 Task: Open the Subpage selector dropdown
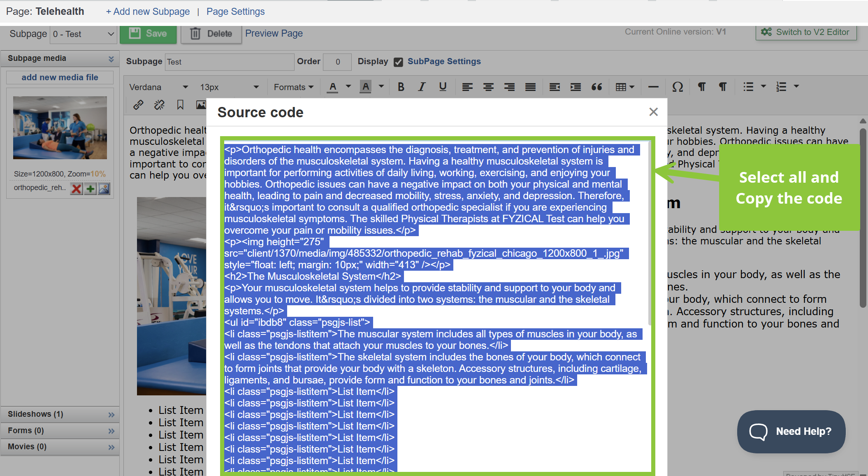[84, 34]
